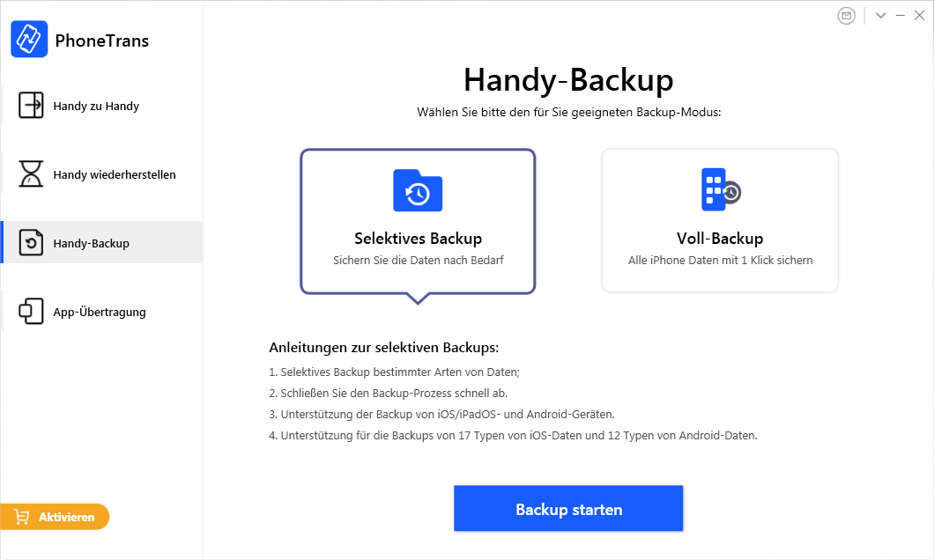The image size is (934, 560).
Task: Click the blue folder Selektives Backup icon
Action: click(x=418, y=190)
